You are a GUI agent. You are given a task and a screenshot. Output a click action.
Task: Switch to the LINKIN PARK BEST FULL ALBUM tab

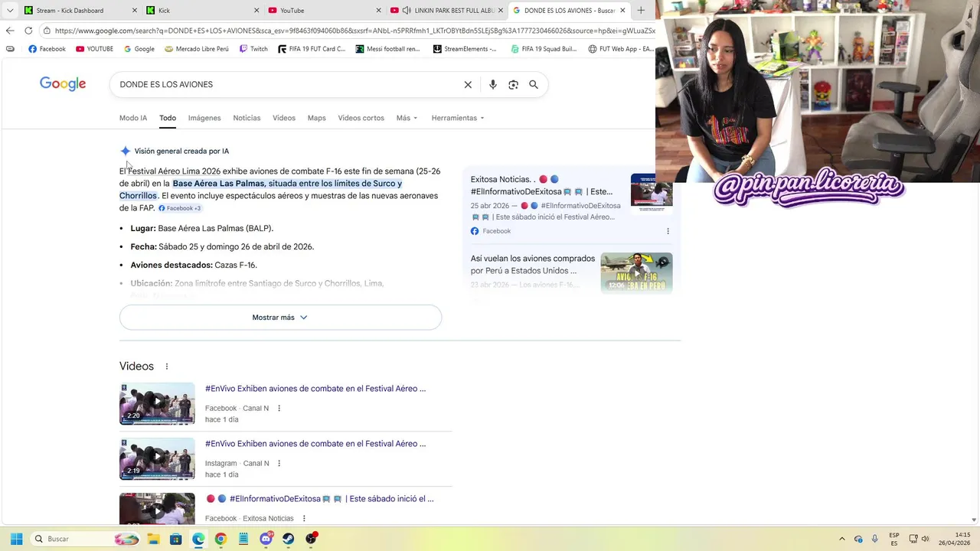click(x=446, y=11)
